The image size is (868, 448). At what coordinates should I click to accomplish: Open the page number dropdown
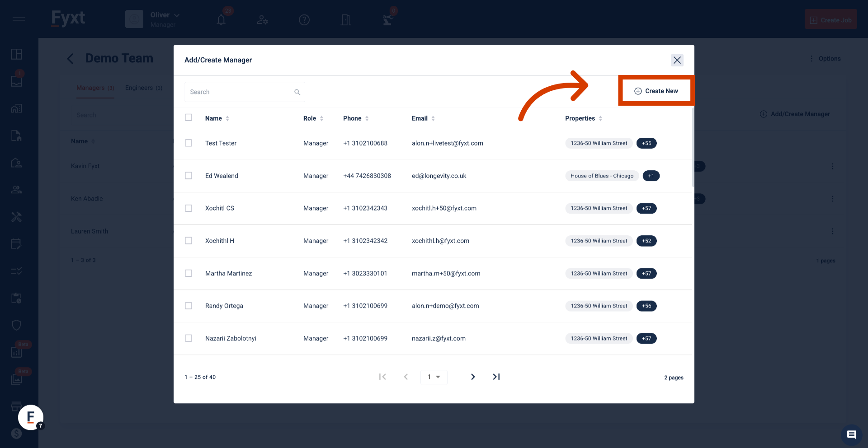434,377
